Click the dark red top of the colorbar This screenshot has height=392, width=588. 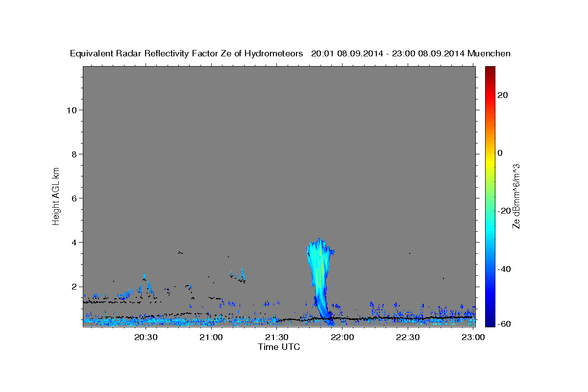coord(490,70)
